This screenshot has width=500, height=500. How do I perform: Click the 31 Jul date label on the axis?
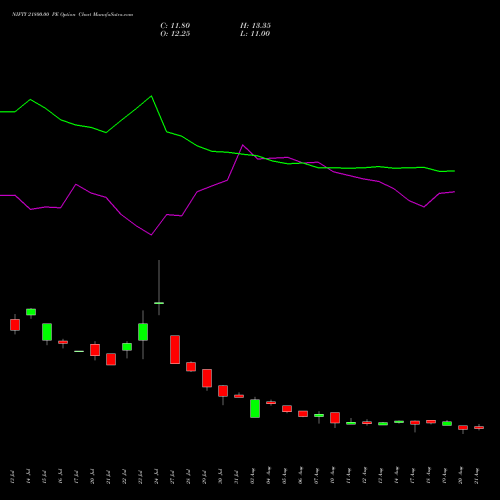click(237, 477)
